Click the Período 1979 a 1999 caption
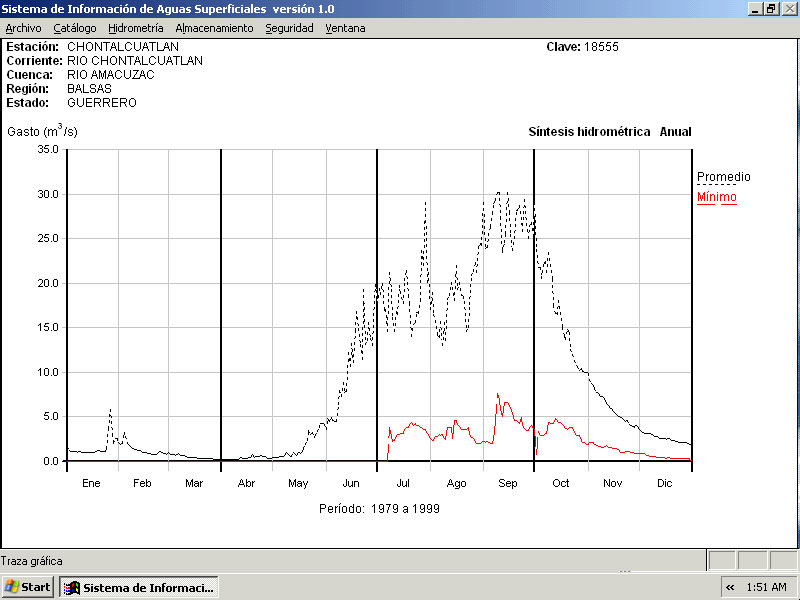This screenshot has width=800, height=600. pos(379,508)
